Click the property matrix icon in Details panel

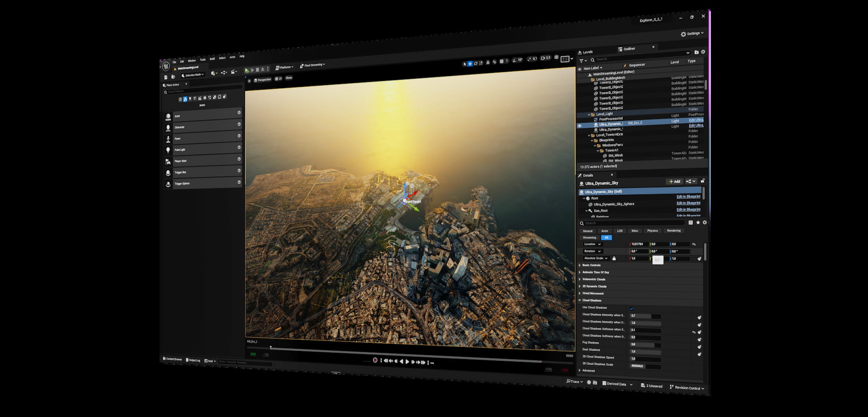click(691, 223)
